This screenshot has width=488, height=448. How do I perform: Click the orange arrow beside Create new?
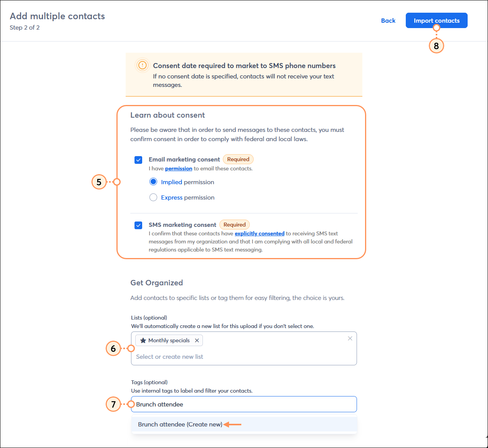pos(234,424)
